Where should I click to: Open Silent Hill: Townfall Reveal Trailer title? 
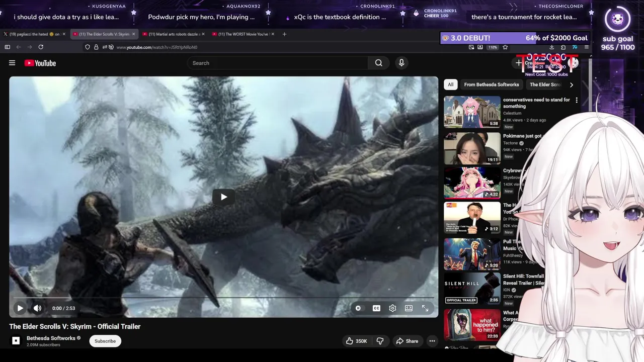523,280
